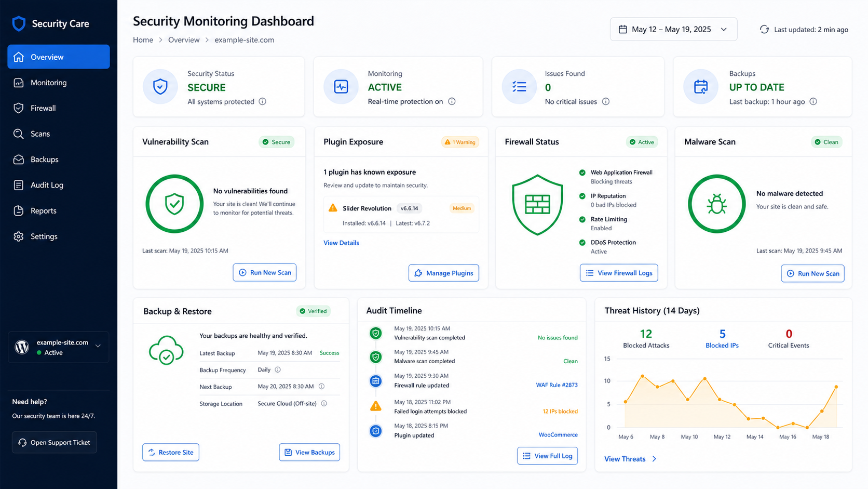The width and height of the screenshot is (868, 489).
Task: Click the Backups calendar icon in summary card
Action: pos(701,86)
